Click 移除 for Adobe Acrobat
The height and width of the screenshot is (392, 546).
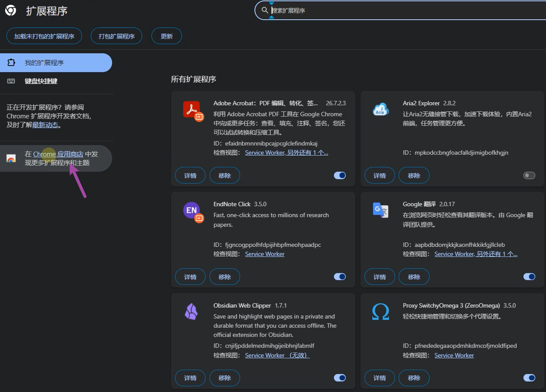coord(225,175)
